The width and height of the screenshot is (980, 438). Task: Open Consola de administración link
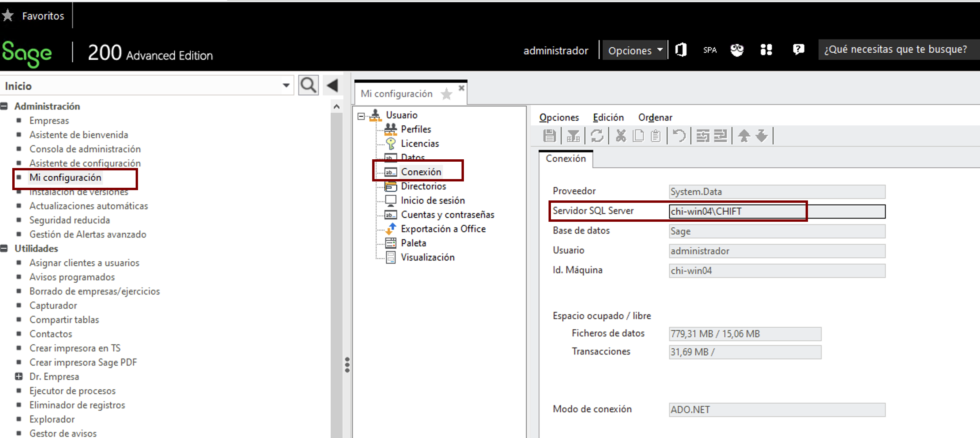(85, 149)
